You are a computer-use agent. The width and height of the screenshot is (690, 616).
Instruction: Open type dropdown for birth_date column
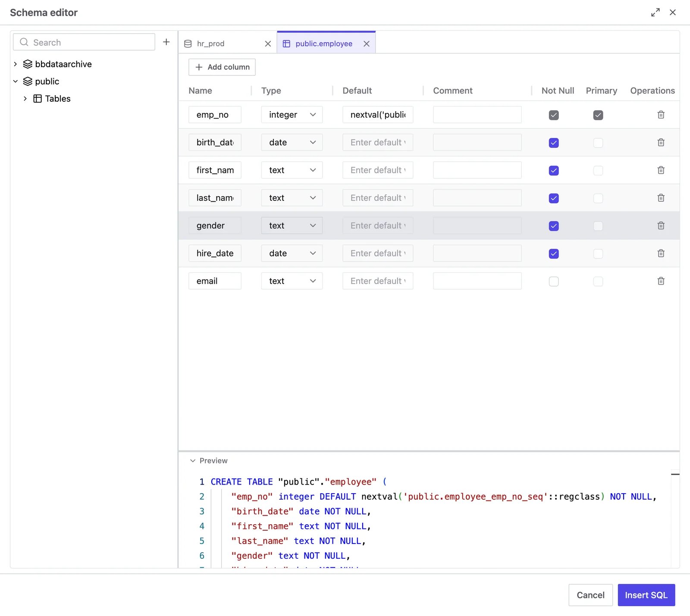[x=292, y=142]
